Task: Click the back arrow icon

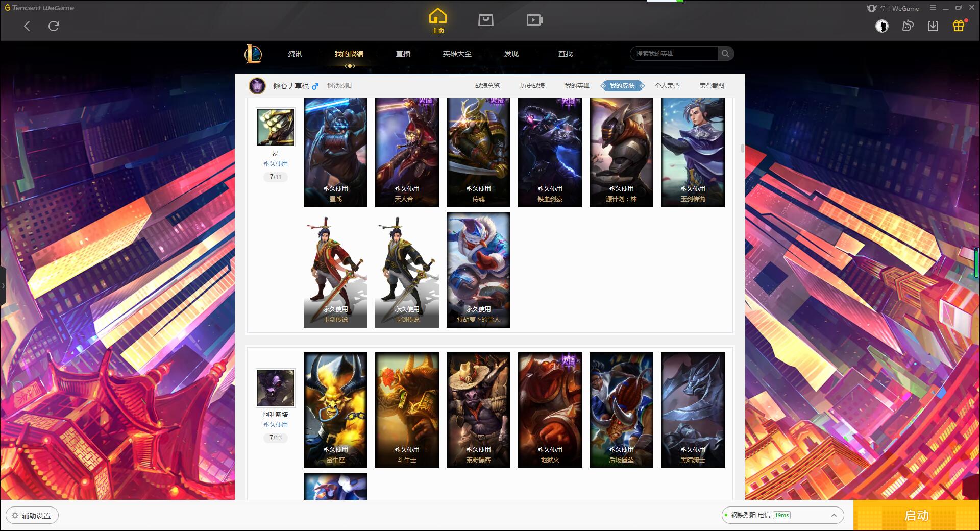Action: 27,26
